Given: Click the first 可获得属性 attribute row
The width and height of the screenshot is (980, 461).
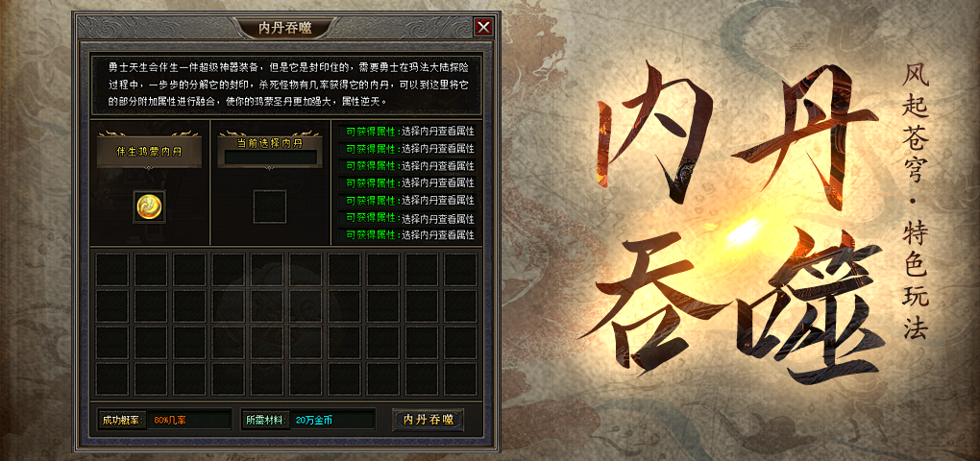Looking at the screenshot, I should pos(406,132).
